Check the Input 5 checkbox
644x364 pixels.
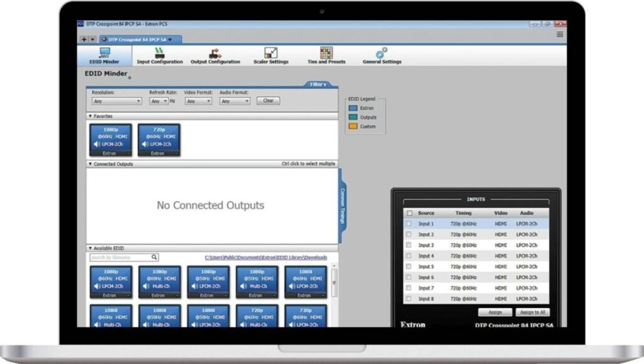coord(408,267)
